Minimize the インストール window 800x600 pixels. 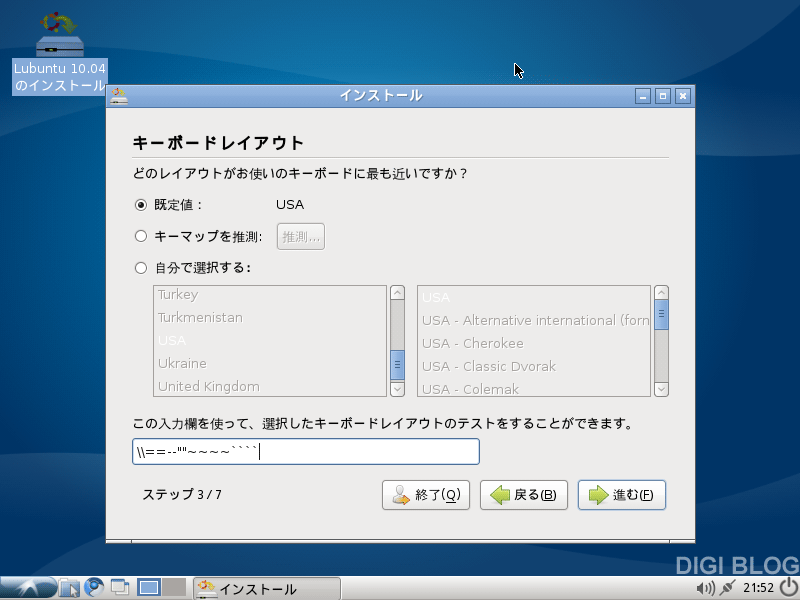(x=643, y=96)
